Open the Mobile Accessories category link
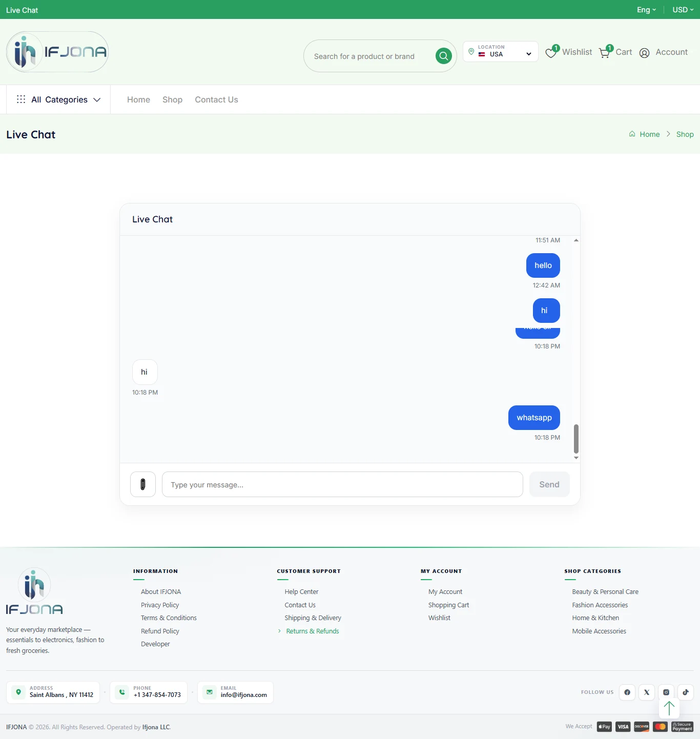 pyautogui.click(x=599, y=631)
